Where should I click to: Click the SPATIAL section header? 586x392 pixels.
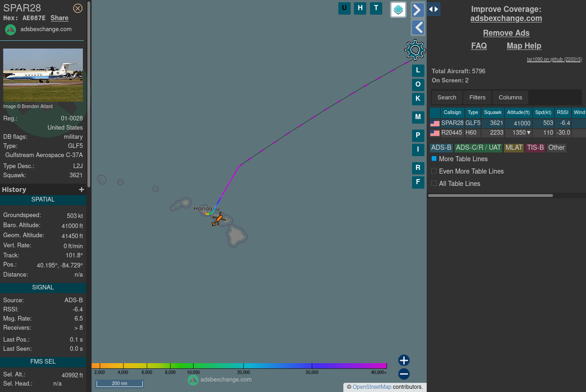43,200
